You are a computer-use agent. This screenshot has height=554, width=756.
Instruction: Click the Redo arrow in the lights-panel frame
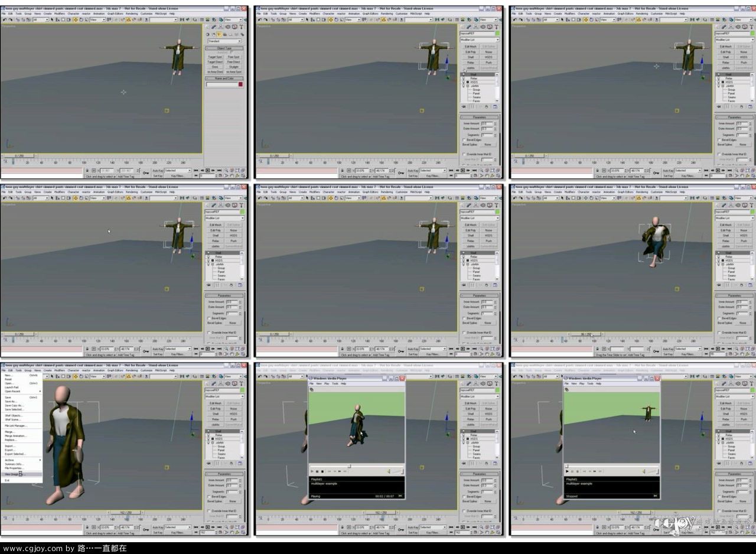[9, 19]
